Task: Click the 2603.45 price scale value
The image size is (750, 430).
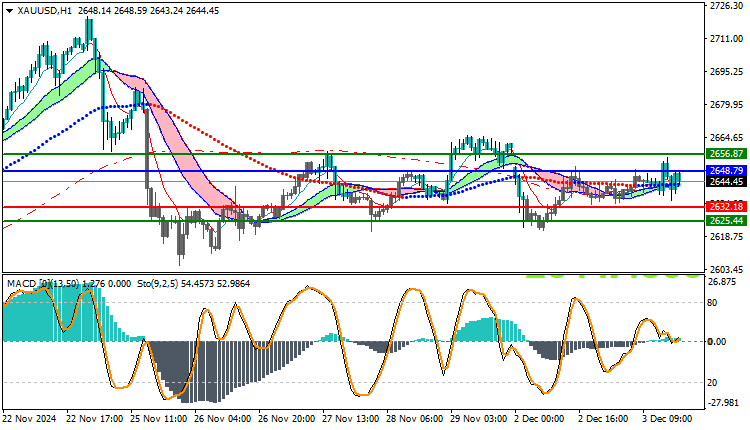Action: pyautogui.click(x=727, y=270)
